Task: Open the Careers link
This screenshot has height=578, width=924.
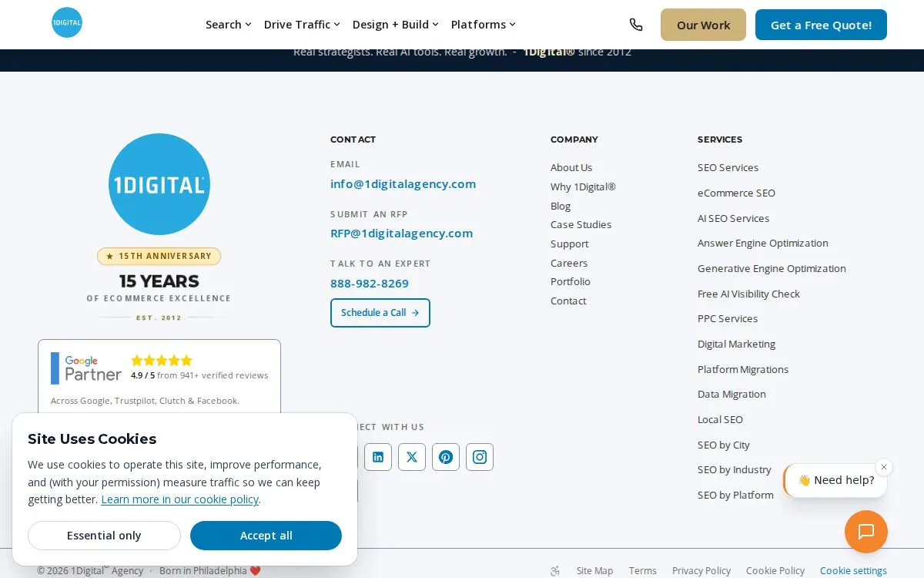Action: 569,264
